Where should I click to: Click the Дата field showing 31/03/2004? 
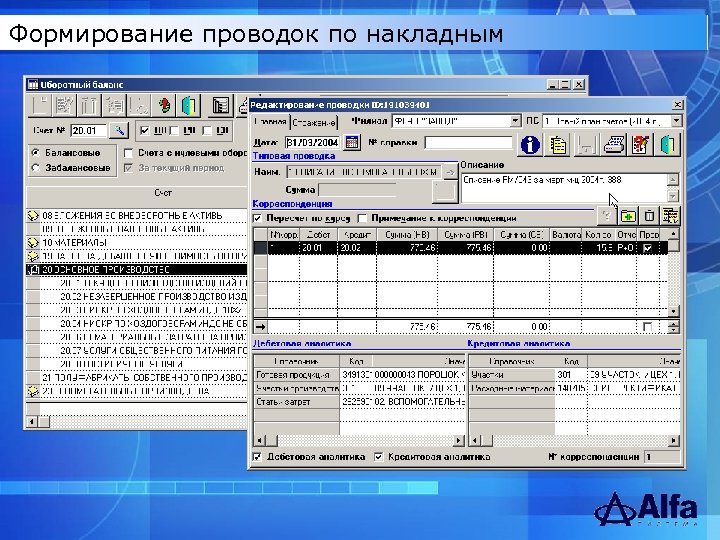tap(313, 142)
